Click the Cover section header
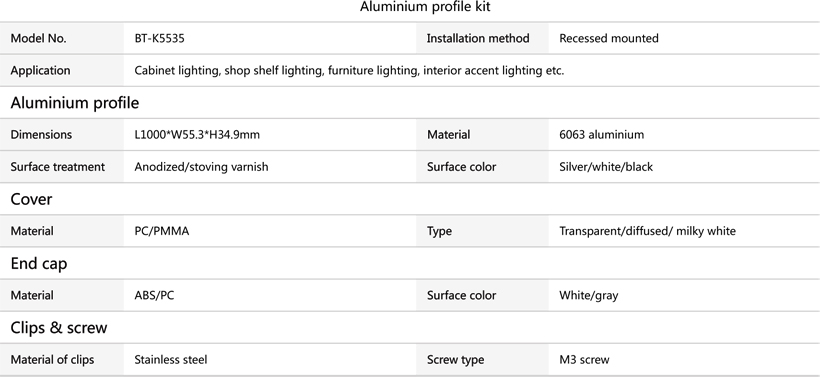Screen dimensions: 820x377 point(31,199)
